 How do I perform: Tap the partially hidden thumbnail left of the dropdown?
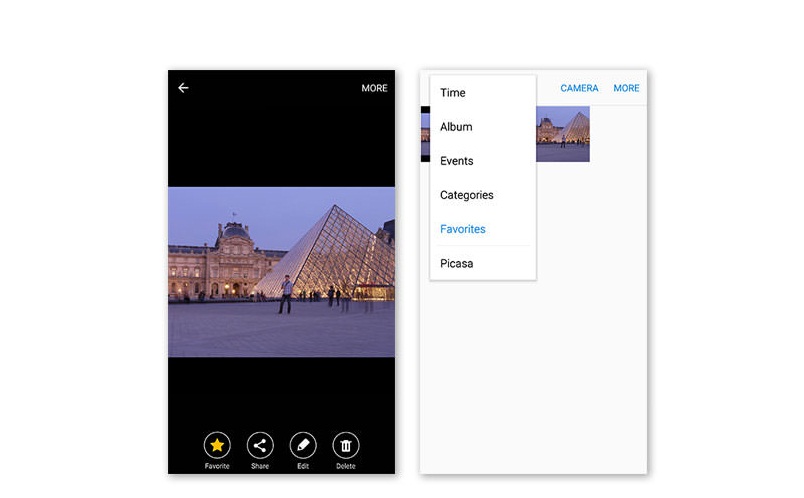[425, 134]
